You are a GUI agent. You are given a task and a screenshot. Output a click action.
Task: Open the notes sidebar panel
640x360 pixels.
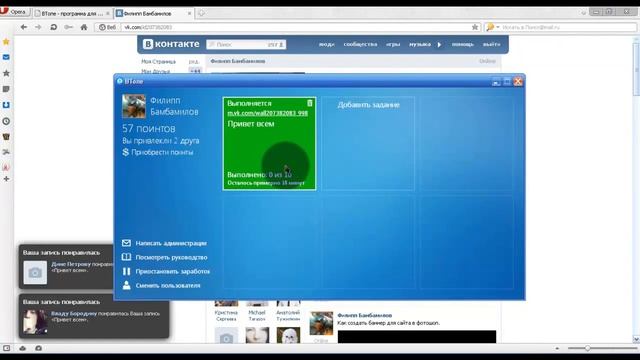click(6, 89)
